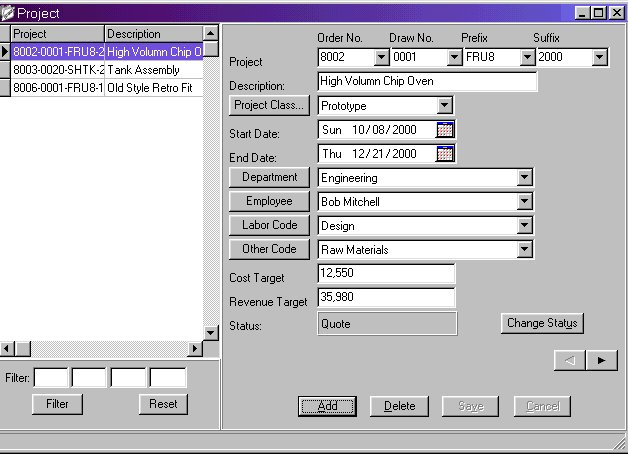Click the Other Code button
The height and width of the screenshot is (454, 628).
tap(269, 249)
